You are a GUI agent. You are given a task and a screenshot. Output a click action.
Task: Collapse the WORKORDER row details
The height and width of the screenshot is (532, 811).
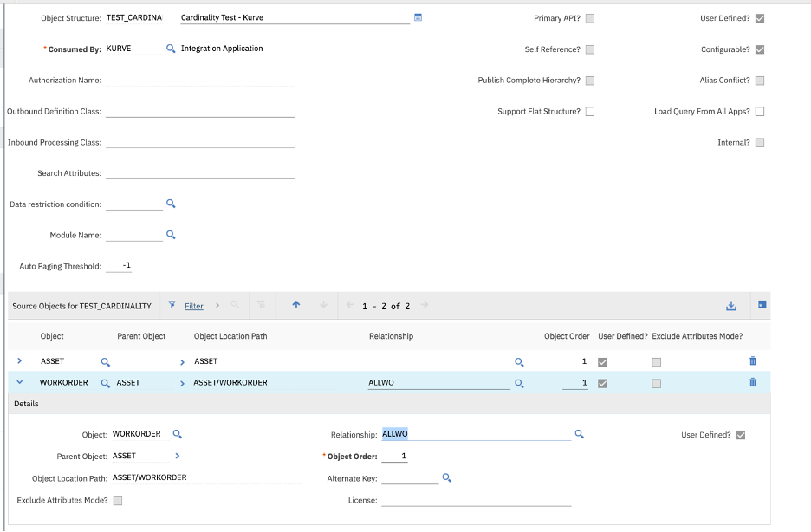click(x=19, y=382)
